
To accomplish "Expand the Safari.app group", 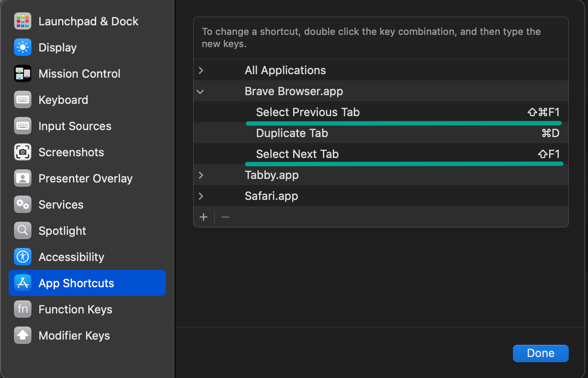I will click(201, 196).
